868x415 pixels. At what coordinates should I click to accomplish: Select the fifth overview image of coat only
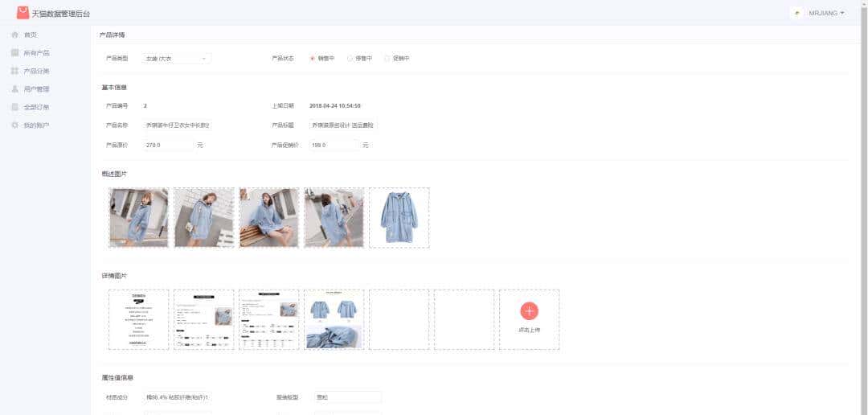[x=399, y=218]
